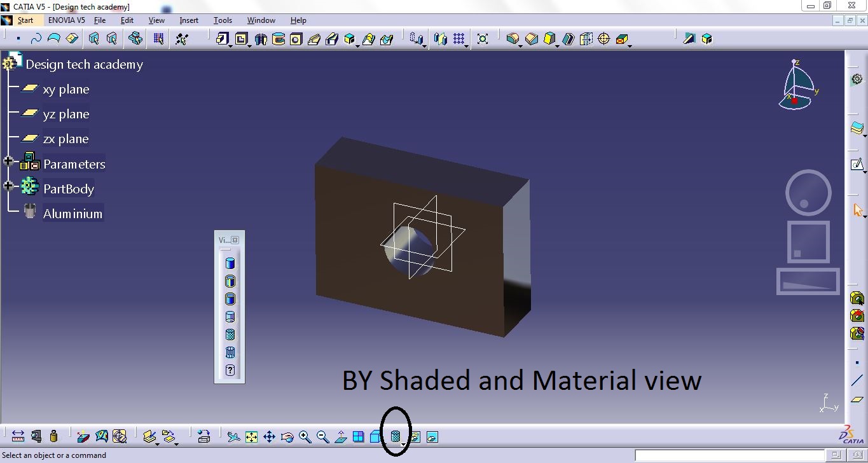The image size is (868, 463).
Task: Select the Wireframe view mode
Action: click(x=230, y=352)
